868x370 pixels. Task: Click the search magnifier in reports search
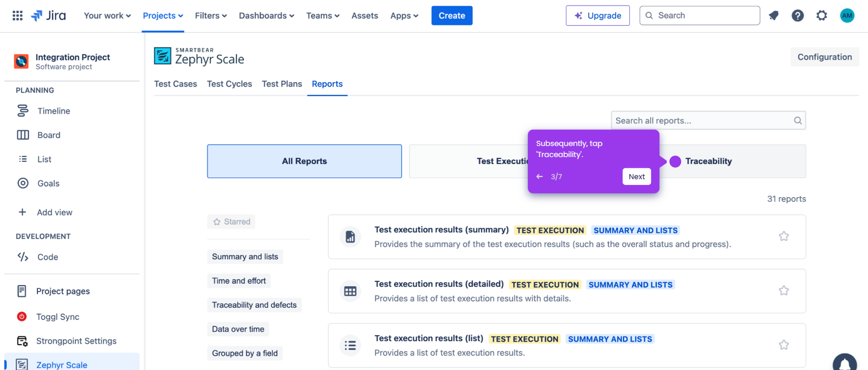[x=798, y=121]
